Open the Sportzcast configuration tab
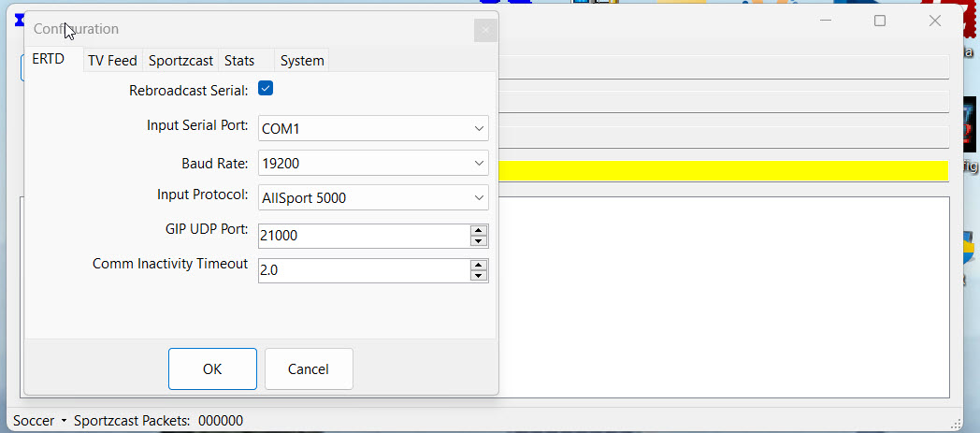Image resolution: width=980 pixels, height=433 pixels. pyautogui.click(x=181, y=61)
